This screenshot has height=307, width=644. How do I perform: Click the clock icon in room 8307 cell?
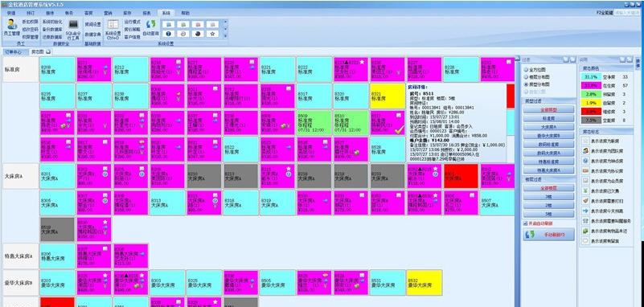(x=105, y=201)
